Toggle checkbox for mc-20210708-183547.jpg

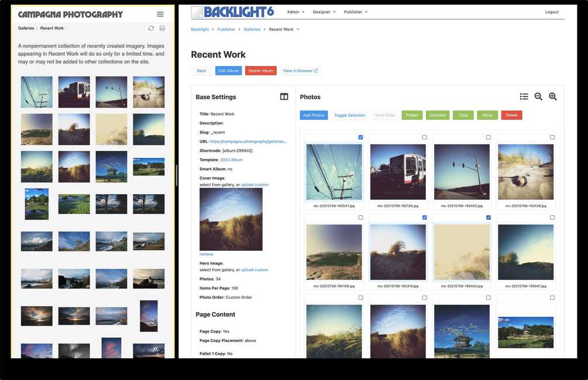[360, 137]
